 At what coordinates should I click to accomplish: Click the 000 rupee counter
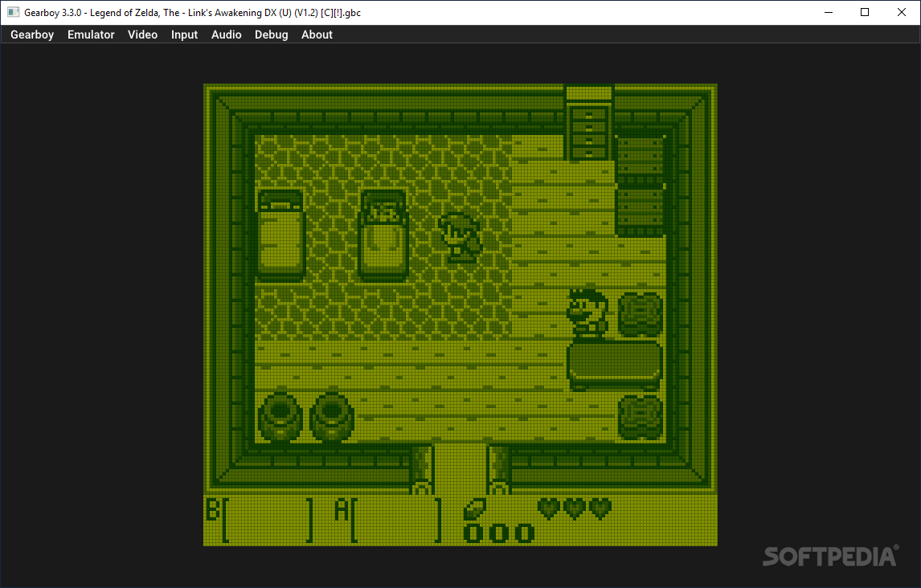(x=499, y=533)
